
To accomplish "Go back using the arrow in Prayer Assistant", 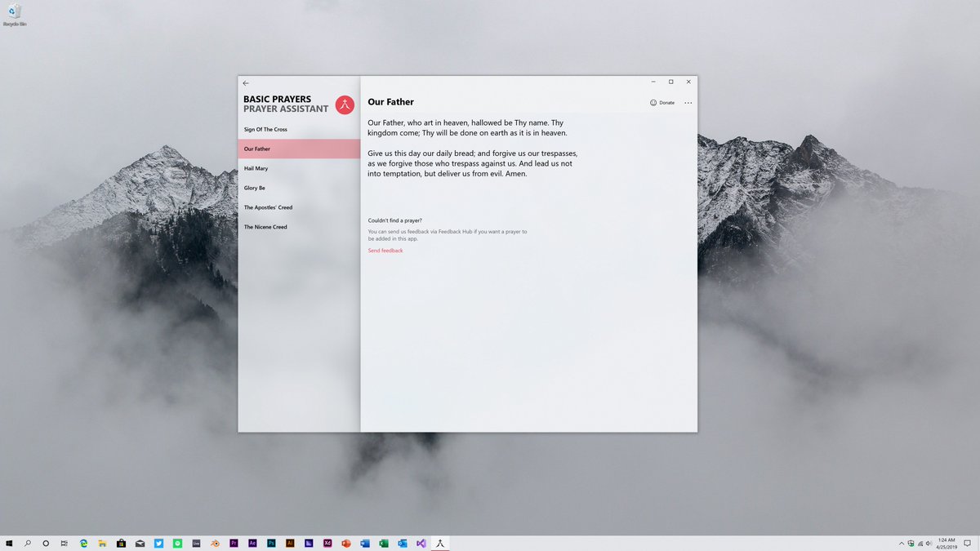I will (x=246, y=83).
